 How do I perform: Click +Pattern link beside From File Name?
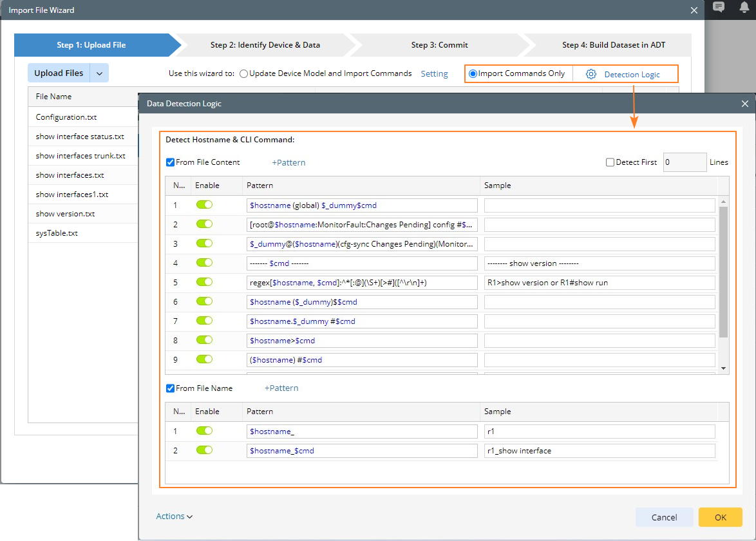(x=281, y=388)
